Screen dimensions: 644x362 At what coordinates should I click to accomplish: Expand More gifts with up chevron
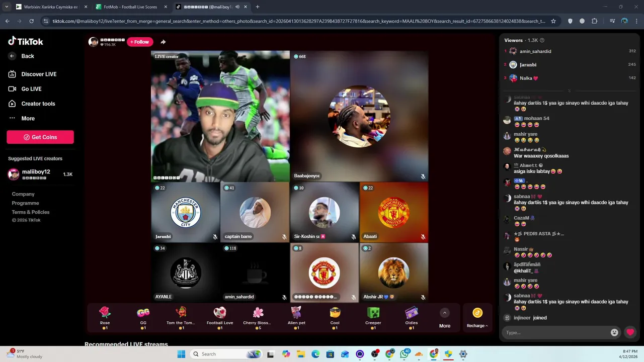tap(445, 313)
